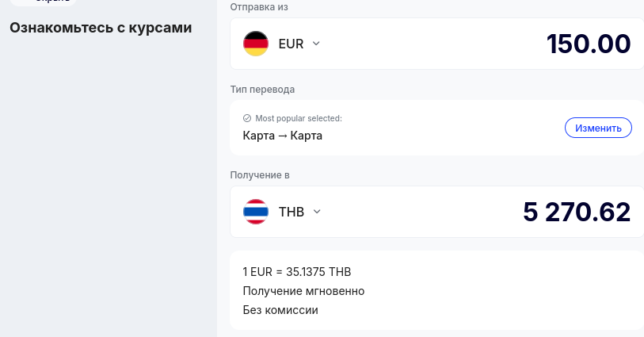Click the Получение мгновенно line
The image size is (644, 337).
(x=303, y=291)
